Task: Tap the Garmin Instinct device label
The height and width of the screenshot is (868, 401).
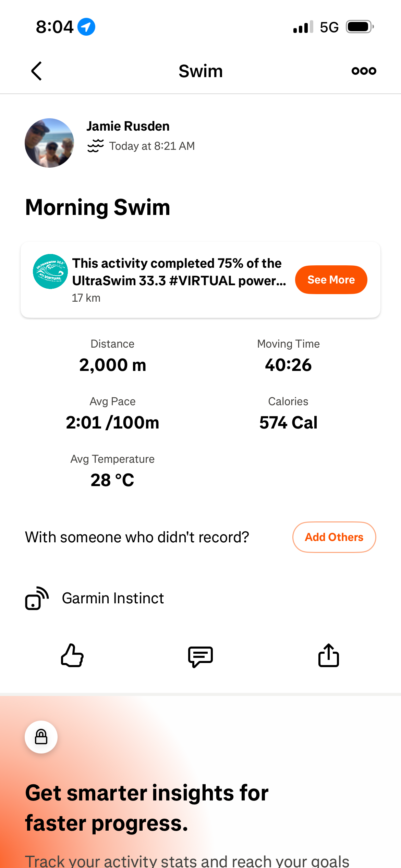Action: coord(113,598)
